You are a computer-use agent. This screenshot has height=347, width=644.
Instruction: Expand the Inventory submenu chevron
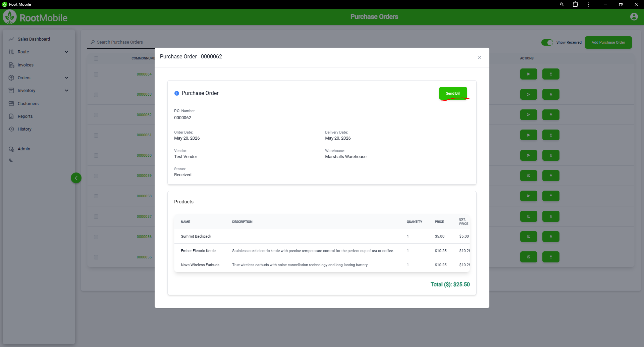66,91
